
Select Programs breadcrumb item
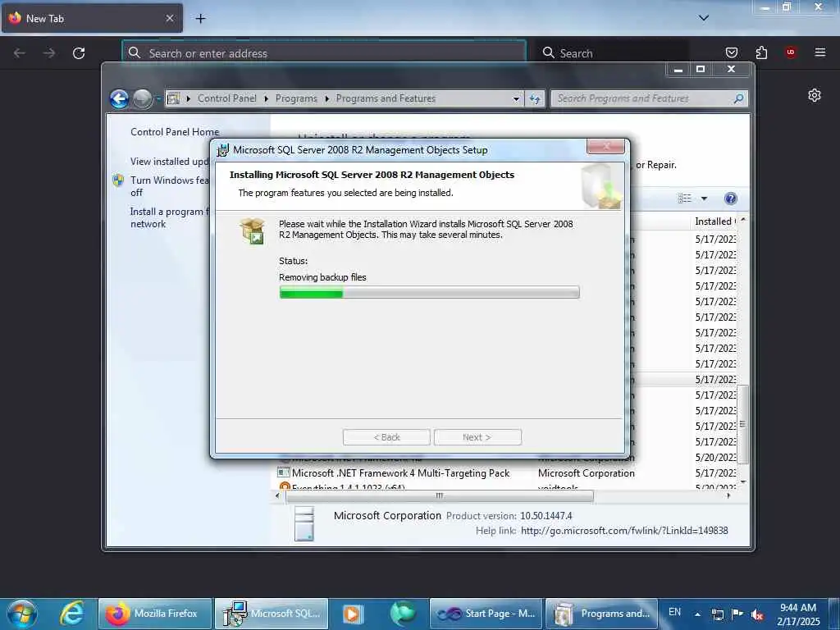click(296, 98)
